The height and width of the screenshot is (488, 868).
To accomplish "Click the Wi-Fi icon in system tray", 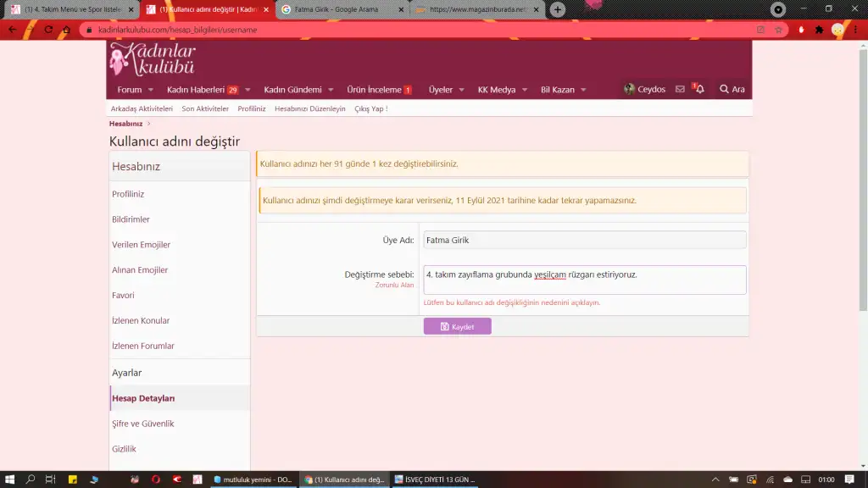I will pos(770,479).
